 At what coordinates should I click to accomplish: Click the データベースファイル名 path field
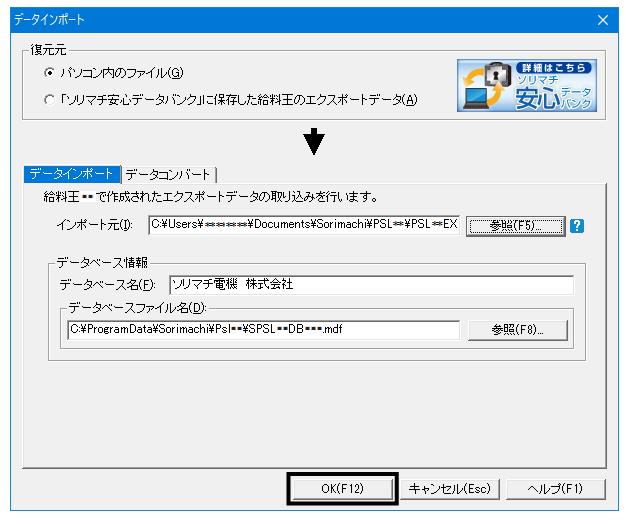(x=263, y=330)
